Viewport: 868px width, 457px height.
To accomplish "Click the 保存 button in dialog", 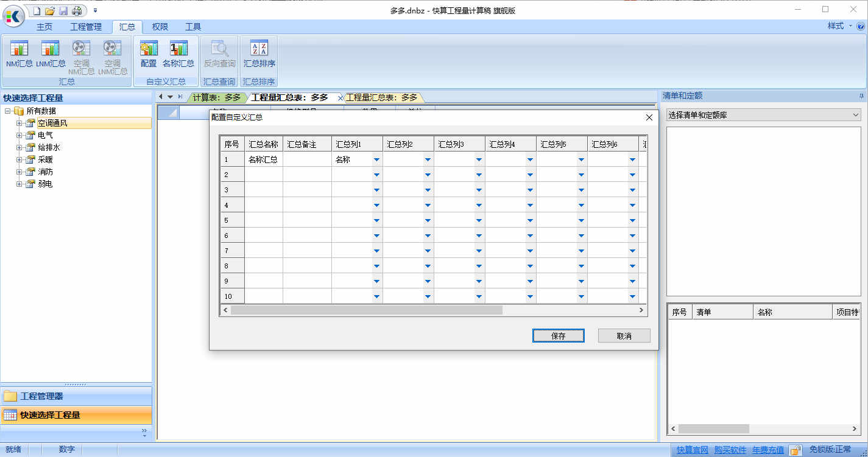I will tap(559, 336).
